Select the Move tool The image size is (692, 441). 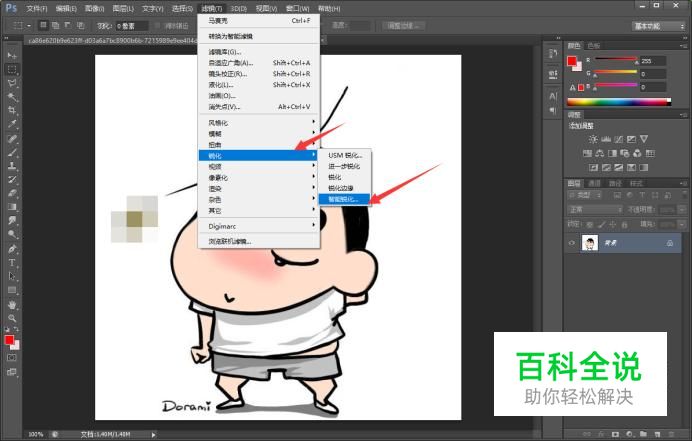[x=12, y=56]
